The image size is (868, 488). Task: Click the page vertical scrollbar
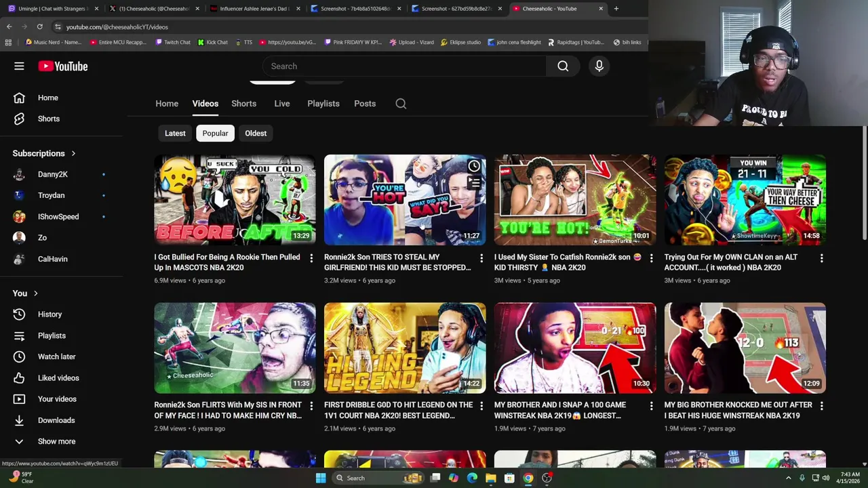tap(864, 183)
